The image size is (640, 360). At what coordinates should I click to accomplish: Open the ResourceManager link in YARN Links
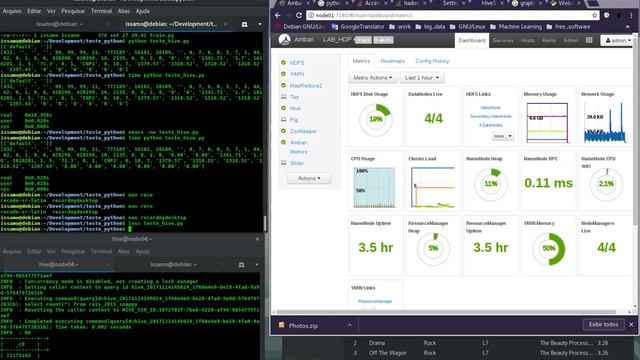pyautogui.click(x=375, y=301)
